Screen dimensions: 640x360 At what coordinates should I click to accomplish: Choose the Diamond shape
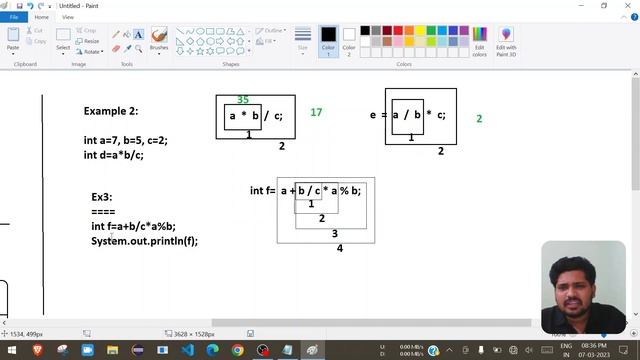(190, 41)
